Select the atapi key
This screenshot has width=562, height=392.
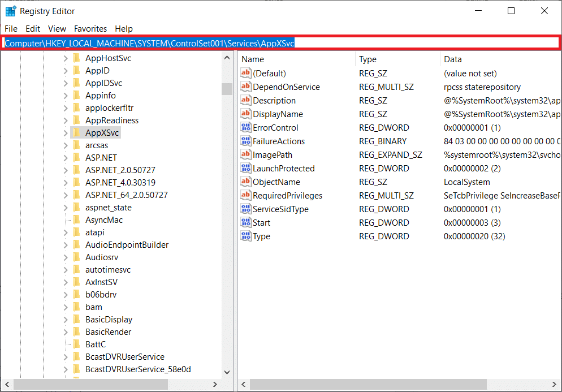(94, 232)
